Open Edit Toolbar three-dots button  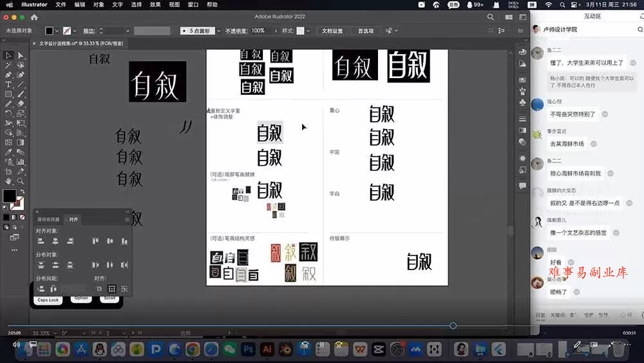pos(14,250)
